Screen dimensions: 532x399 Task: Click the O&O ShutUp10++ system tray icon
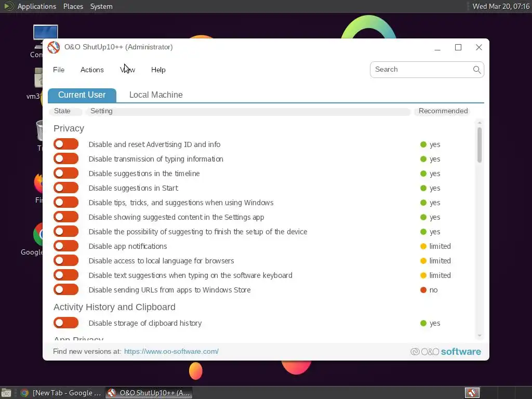point(472,393)
